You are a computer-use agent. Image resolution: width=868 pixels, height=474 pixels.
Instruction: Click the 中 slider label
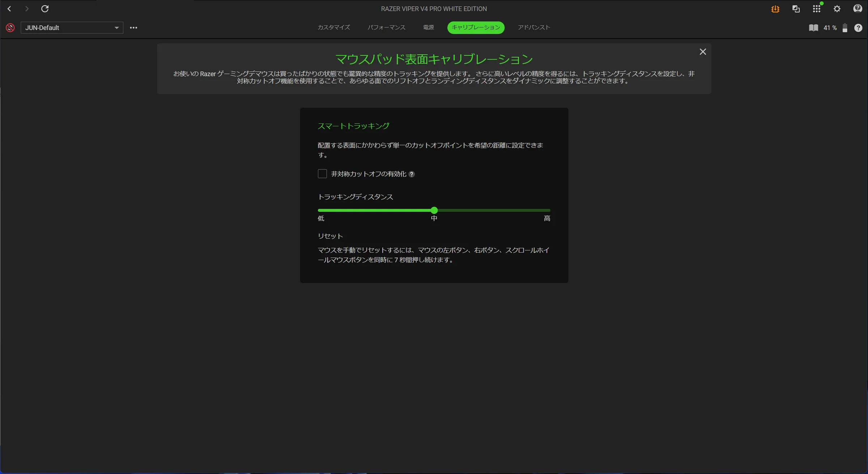(434, 219)
